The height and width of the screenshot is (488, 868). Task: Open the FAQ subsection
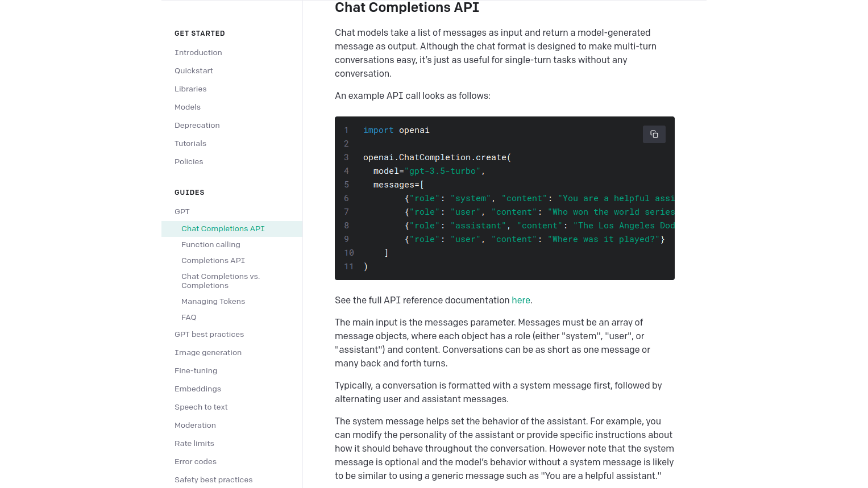coord(189,317)
